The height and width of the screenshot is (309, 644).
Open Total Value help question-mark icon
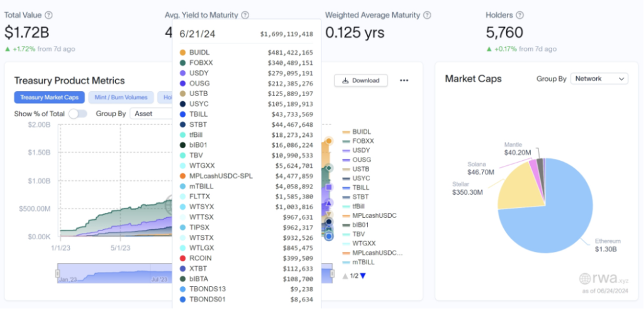point(48,15)
